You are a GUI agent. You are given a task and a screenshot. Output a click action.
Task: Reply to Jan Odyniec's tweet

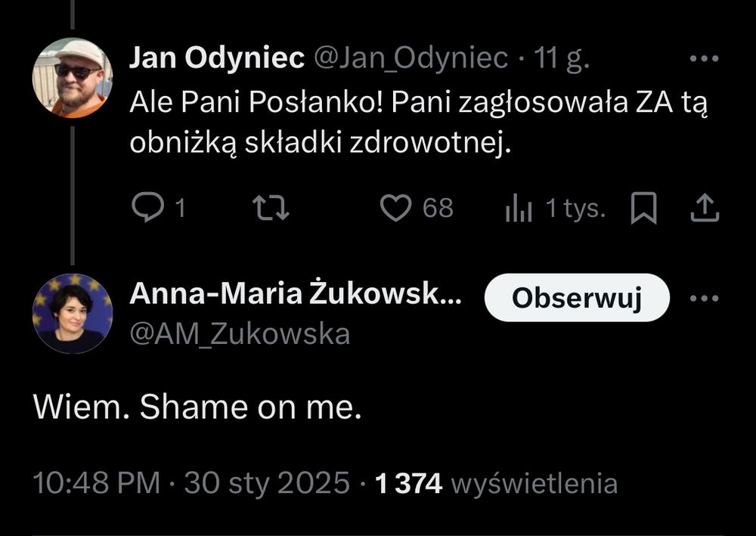coord(145,208)
